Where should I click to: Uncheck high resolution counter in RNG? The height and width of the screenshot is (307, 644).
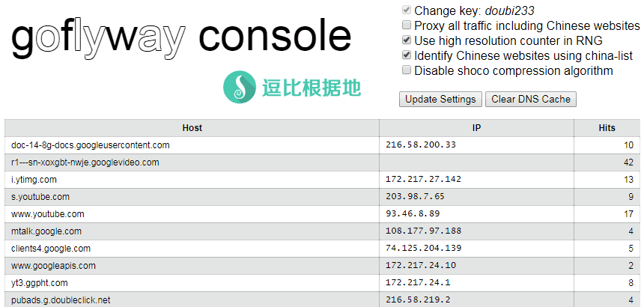[x=407, y=40]
